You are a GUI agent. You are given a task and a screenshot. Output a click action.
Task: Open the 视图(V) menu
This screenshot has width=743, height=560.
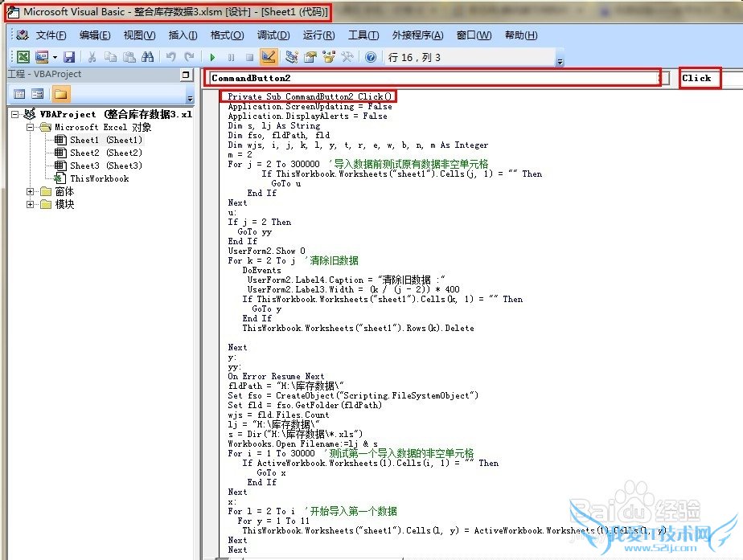[x=139, y=35]
